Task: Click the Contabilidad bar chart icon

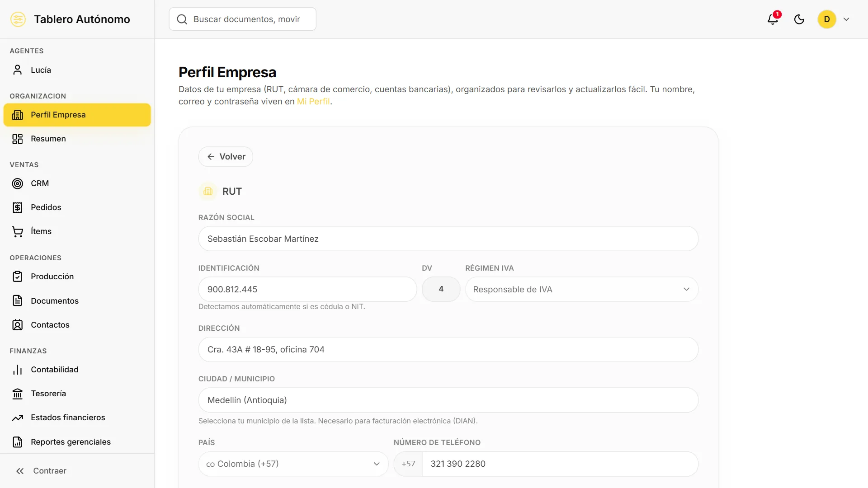Action: (x=18, y=370)
